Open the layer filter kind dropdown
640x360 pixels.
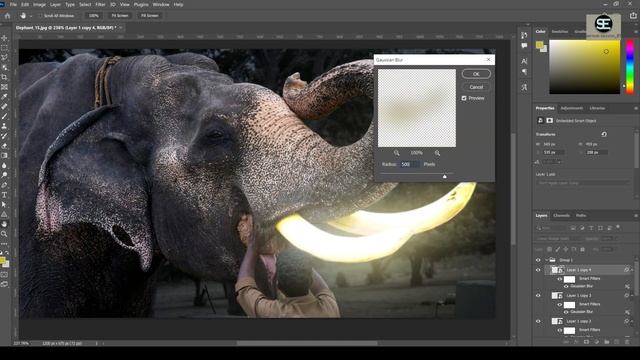552,228
